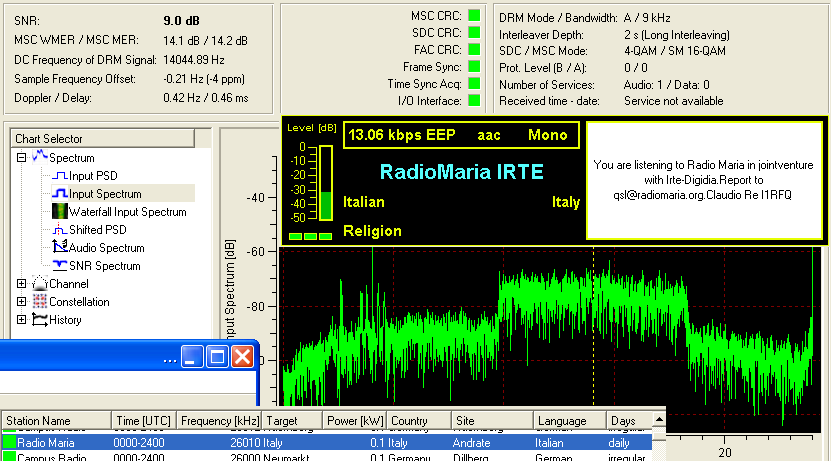
Task: Click the Religion program type label
Action: [372, 231]
